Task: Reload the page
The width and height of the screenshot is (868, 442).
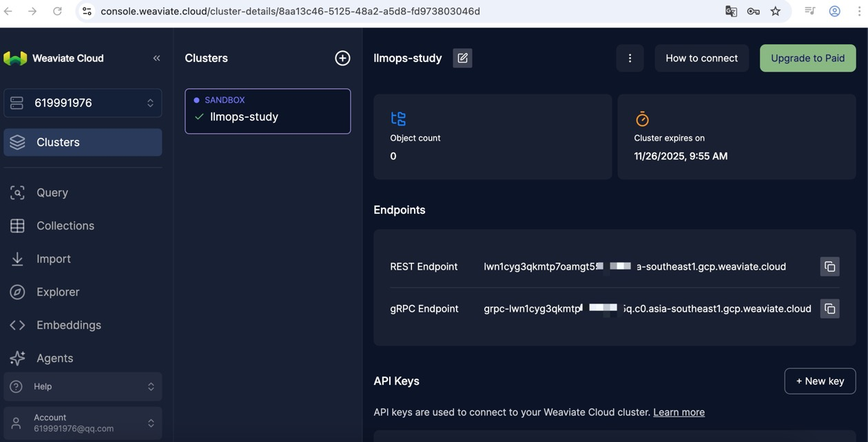Action: [x=57, y=11]
